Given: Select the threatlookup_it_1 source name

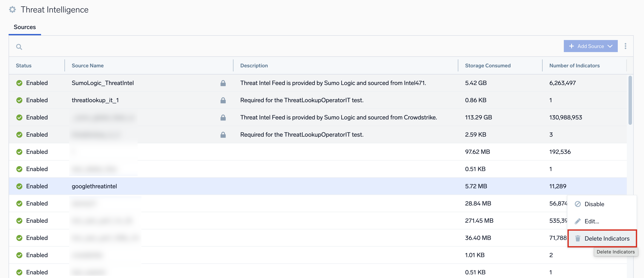Looking at the screenshot, I should [x=95, y=100].
